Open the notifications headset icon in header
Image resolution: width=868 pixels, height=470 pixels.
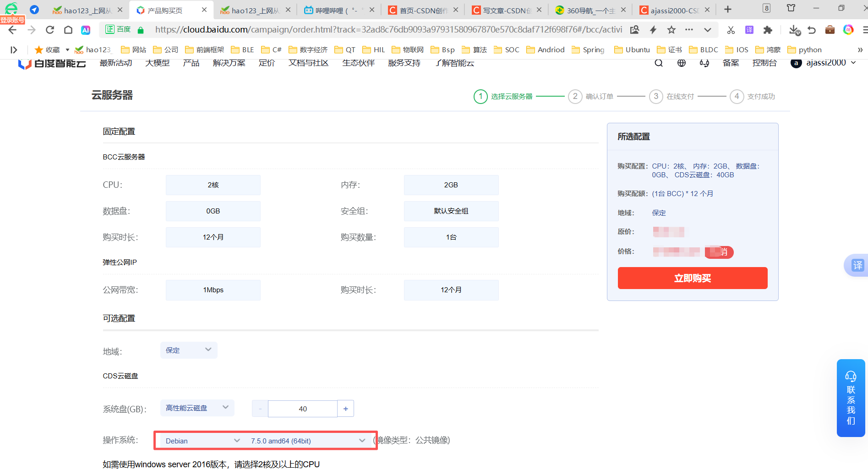point(704,63)
